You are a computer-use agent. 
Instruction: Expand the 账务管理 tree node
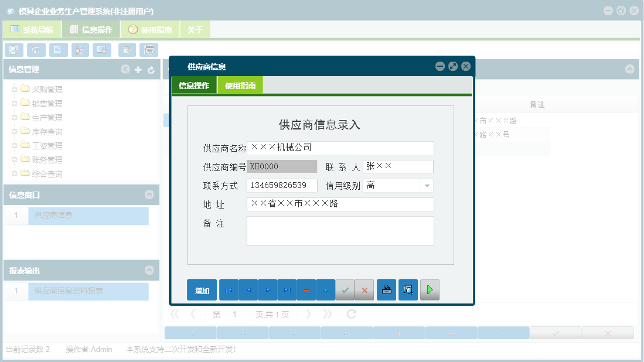[14, 159]
